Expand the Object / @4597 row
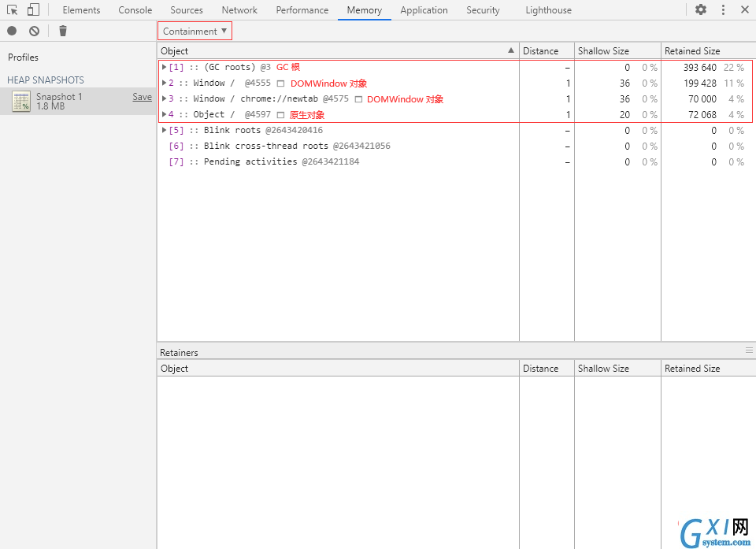Viewport: 756px width, 549px height. [x=164, y=114]
